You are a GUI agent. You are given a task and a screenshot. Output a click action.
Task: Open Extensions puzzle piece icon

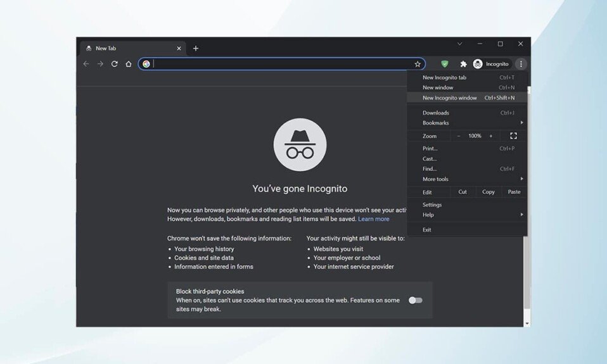[463, 64]
